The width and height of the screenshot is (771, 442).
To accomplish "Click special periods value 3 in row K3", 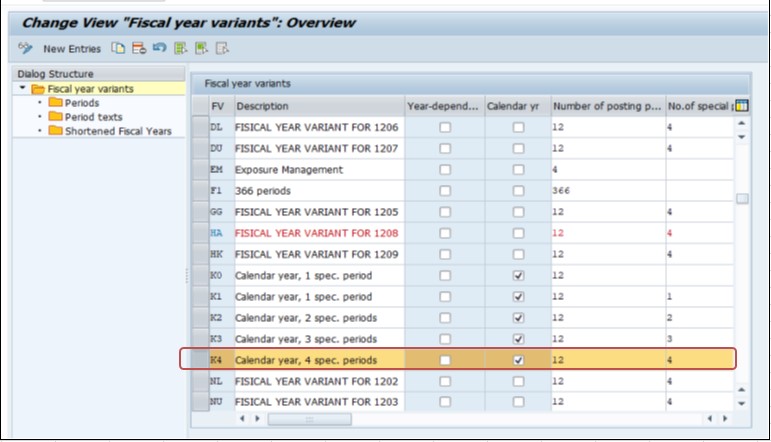I will (670, 339).
